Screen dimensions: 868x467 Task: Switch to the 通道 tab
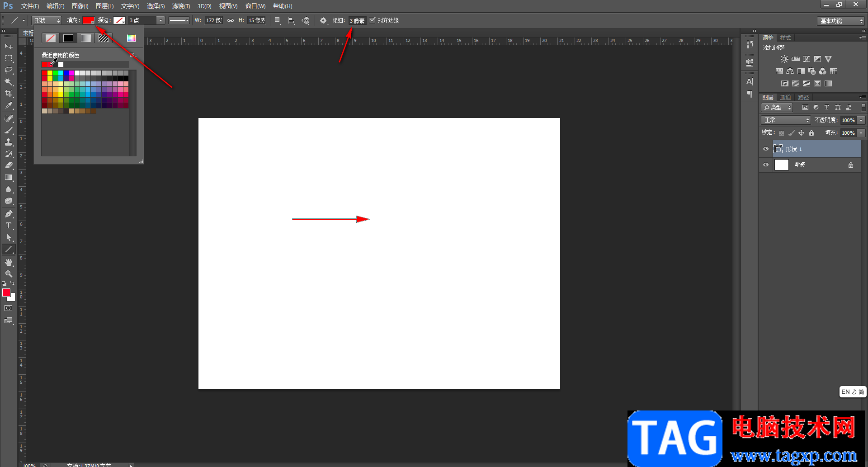[785, 98]
